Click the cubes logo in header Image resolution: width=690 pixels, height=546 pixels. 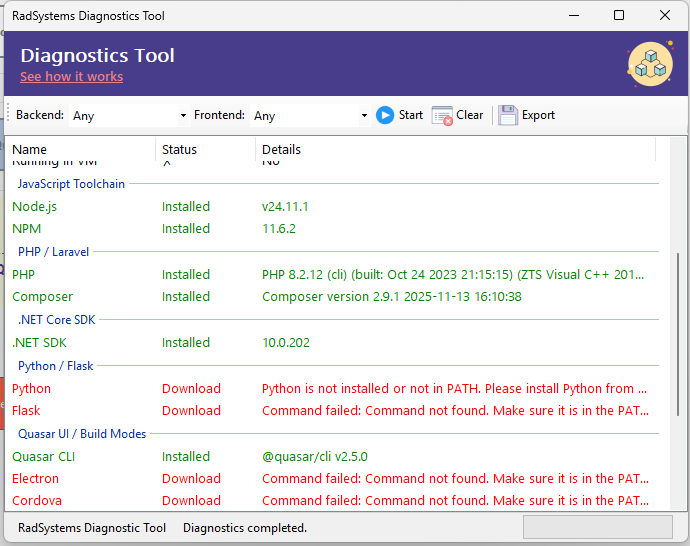click(x=649, y=65)
